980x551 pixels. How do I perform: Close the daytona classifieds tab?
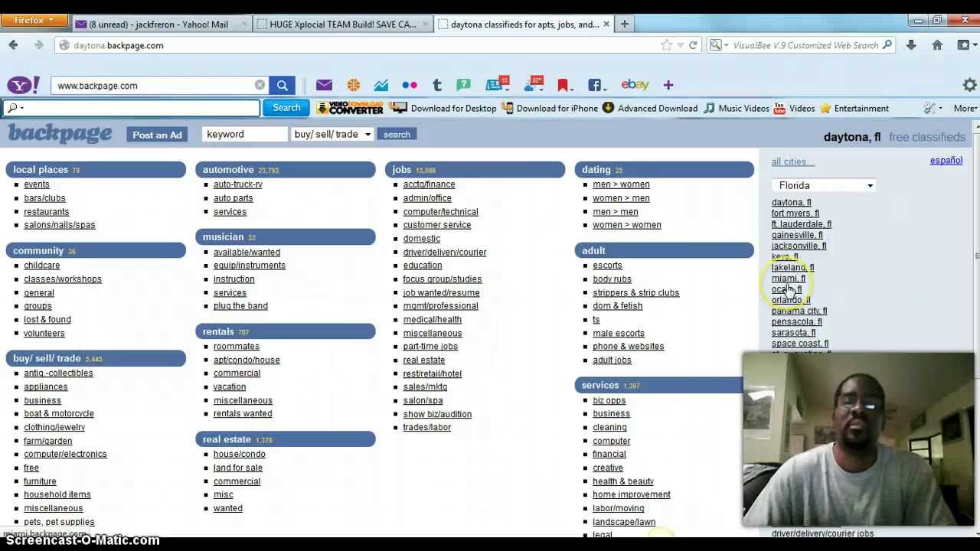[x=606, y=24]
